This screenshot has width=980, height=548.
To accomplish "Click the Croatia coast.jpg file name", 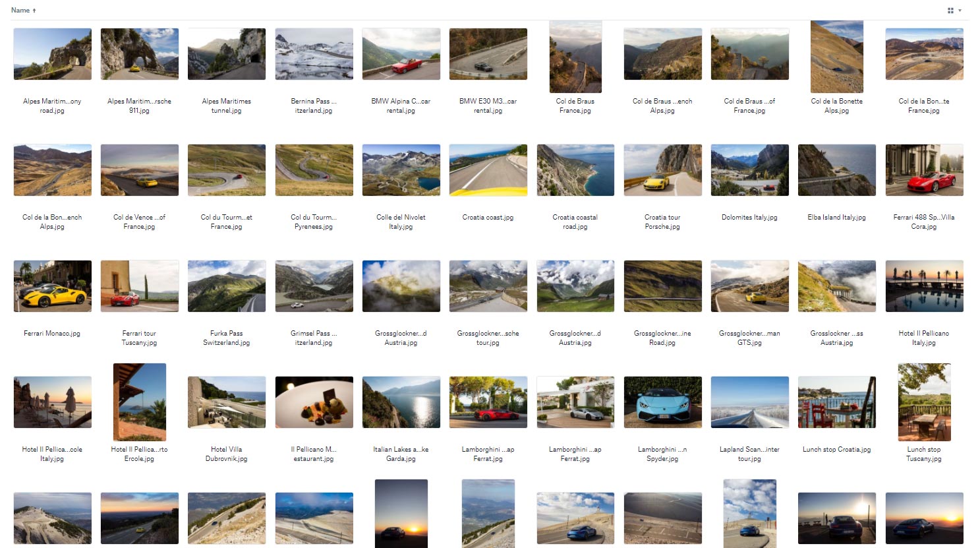I will (488, 217).
